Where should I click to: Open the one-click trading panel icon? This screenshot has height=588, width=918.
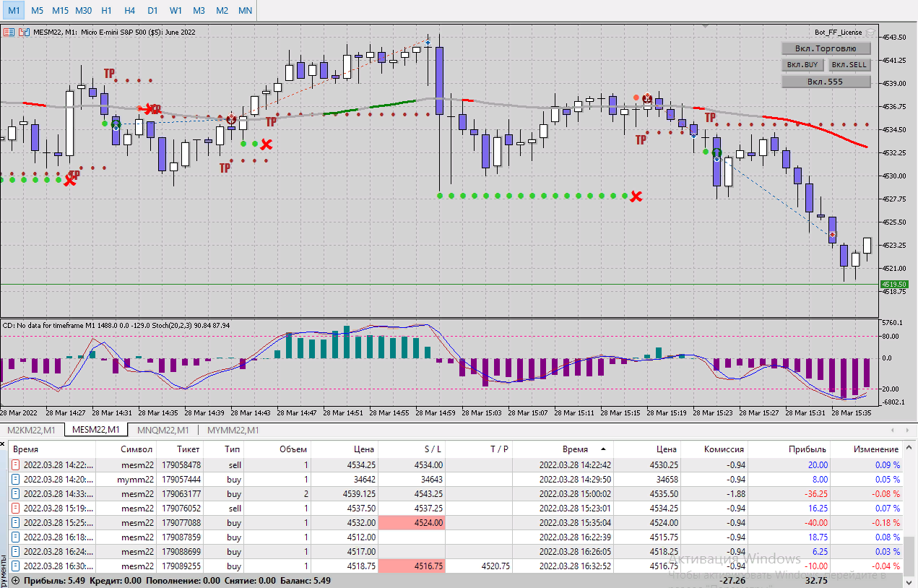(x=9, y=32)
